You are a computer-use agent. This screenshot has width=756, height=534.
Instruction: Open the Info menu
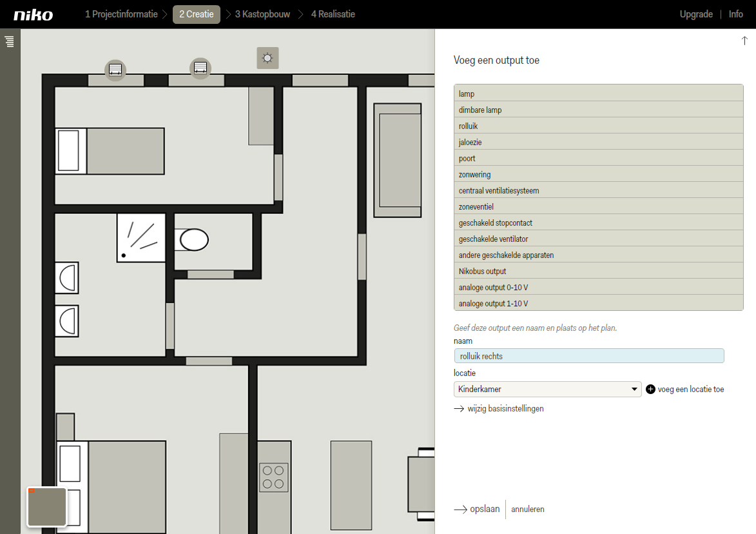tap(736, 14)
